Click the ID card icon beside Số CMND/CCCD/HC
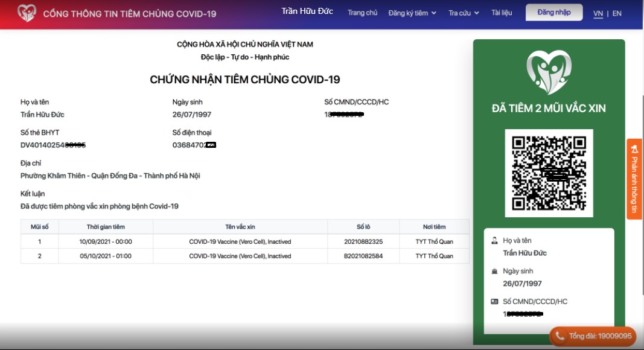Screen dimensions: 644x350 pos(495,302)
